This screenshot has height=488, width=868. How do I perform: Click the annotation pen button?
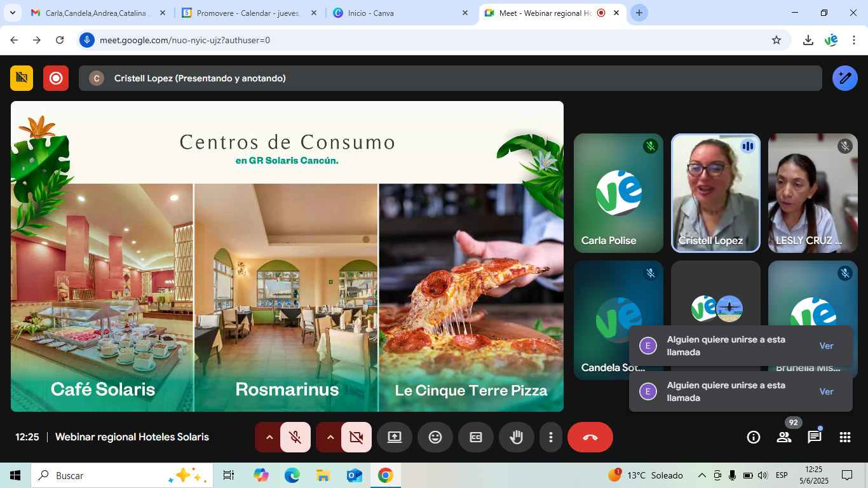coord(845,78)
